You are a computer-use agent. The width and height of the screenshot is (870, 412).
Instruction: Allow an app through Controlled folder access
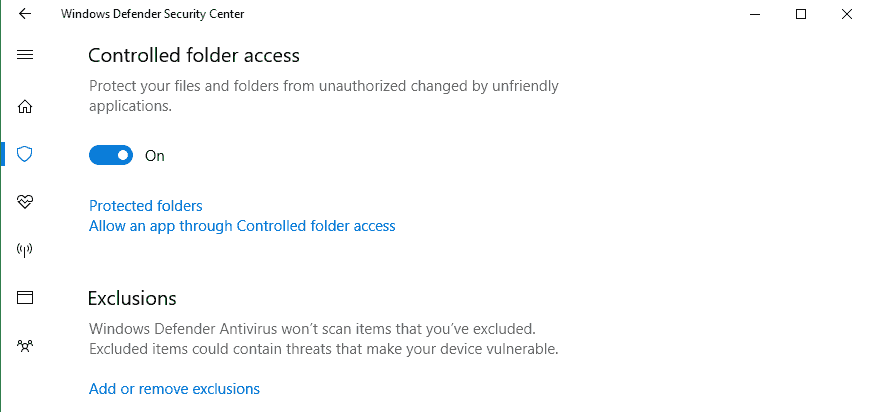pyautogui.click(x=242, y=226)
